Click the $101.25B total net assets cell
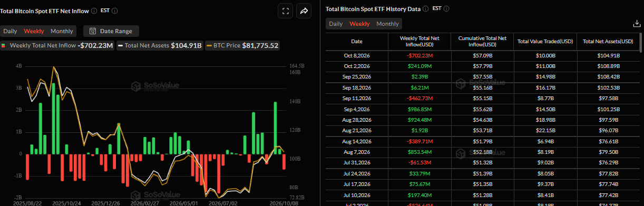 [608, 109]
